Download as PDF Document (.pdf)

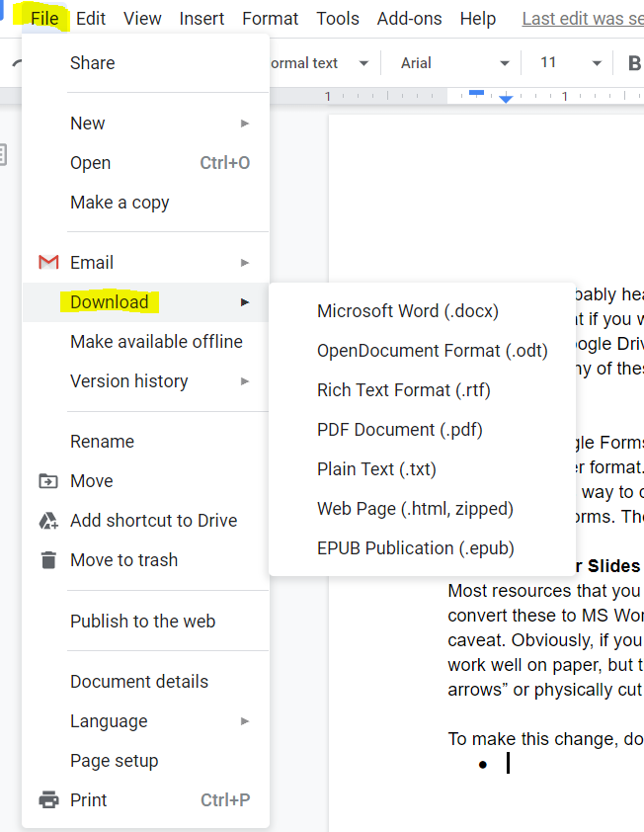[423, 430]
